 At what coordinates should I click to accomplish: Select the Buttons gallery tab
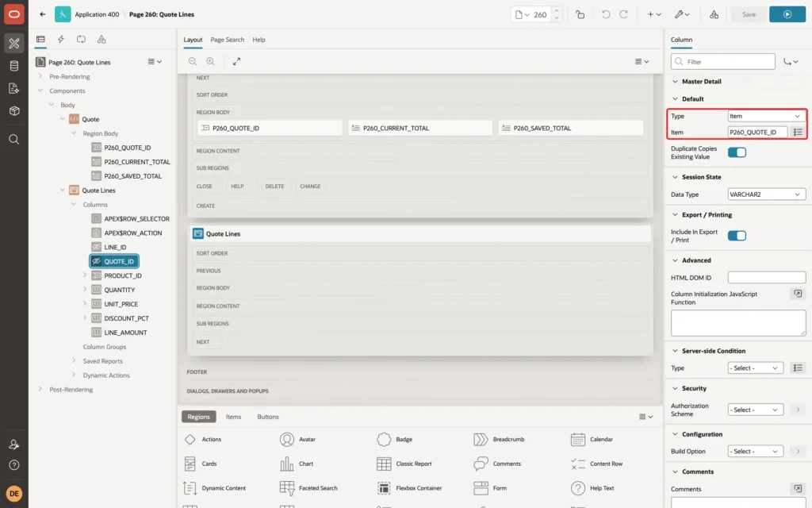(x=268, y=417)
